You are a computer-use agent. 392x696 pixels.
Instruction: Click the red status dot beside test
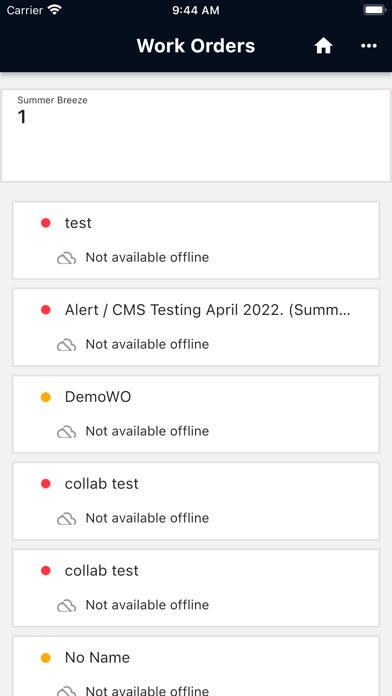click(x=46, y=223)
